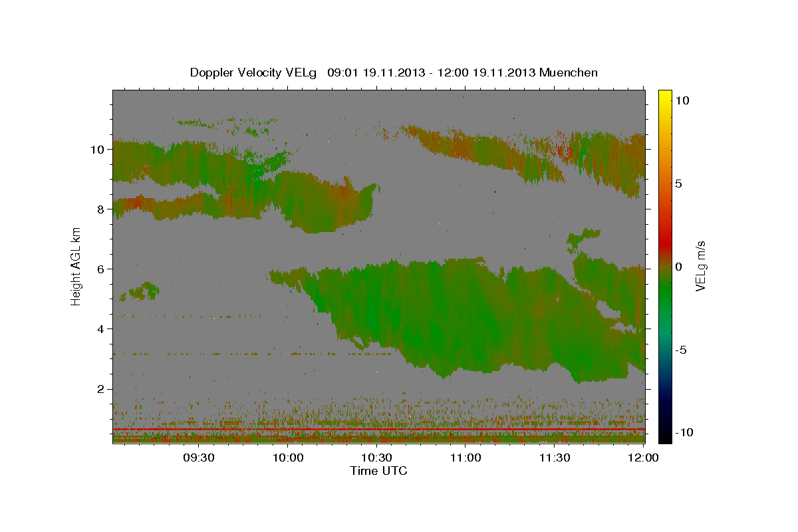Click the 'Height AGL km' y-axis label
This screenshot has height=532, width=798.
pos(76,266)
